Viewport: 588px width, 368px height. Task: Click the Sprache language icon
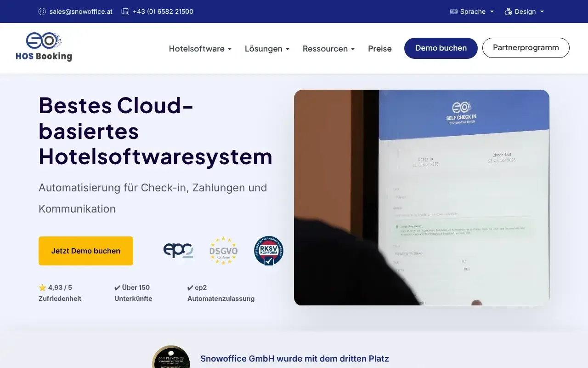coord(454,11)
